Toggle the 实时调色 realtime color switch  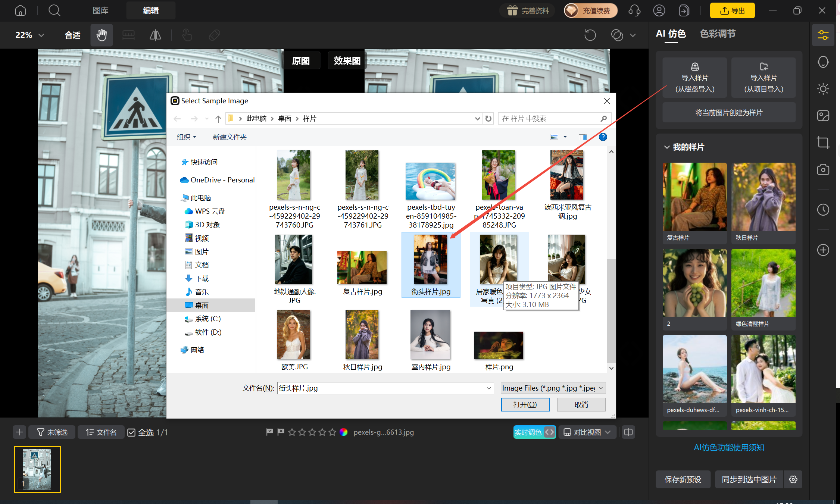pyautogui.click(x=534, y=432)
